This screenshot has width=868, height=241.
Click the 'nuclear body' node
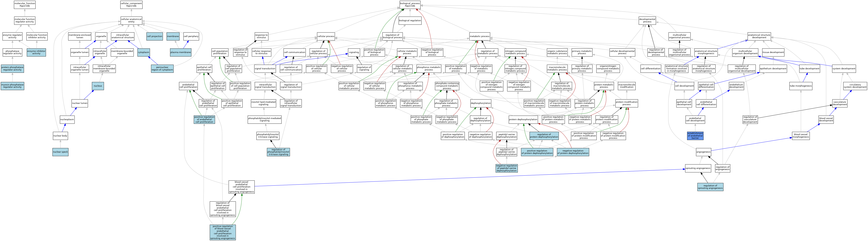click(x=60, y=136)
